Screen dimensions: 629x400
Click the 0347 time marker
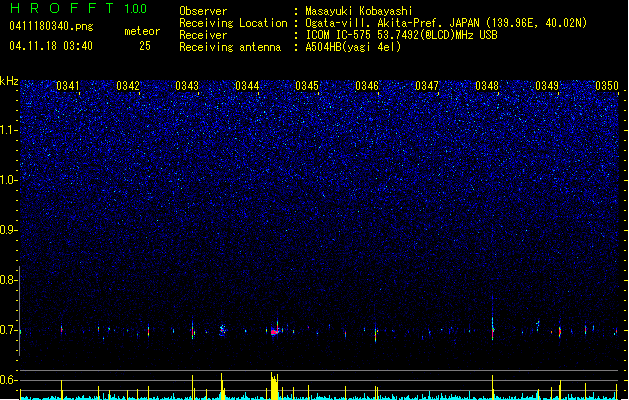coord(427,86)
